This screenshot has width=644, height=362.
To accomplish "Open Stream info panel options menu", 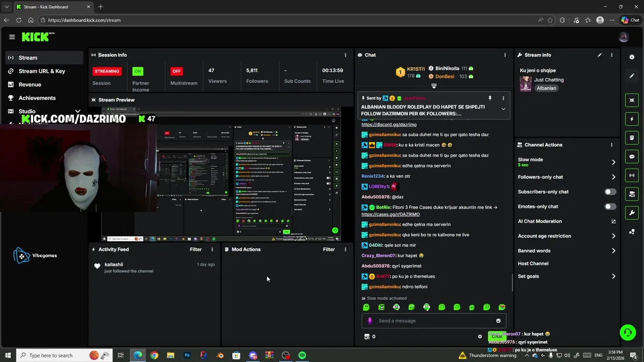I will tap(612, 55).
